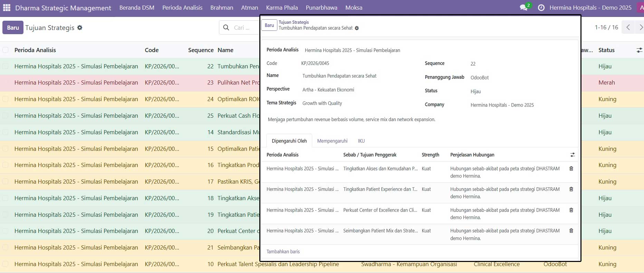Switch to the IKU tab
This screenshot has width=644, height=273.
click(361, 141)
